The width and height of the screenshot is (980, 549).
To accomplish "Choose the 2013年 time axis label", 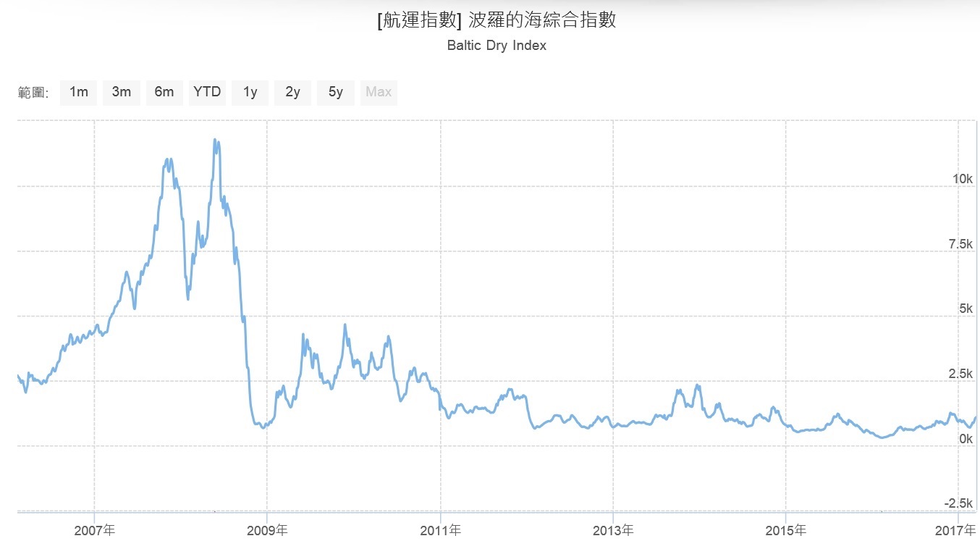I will click(613, 531).
